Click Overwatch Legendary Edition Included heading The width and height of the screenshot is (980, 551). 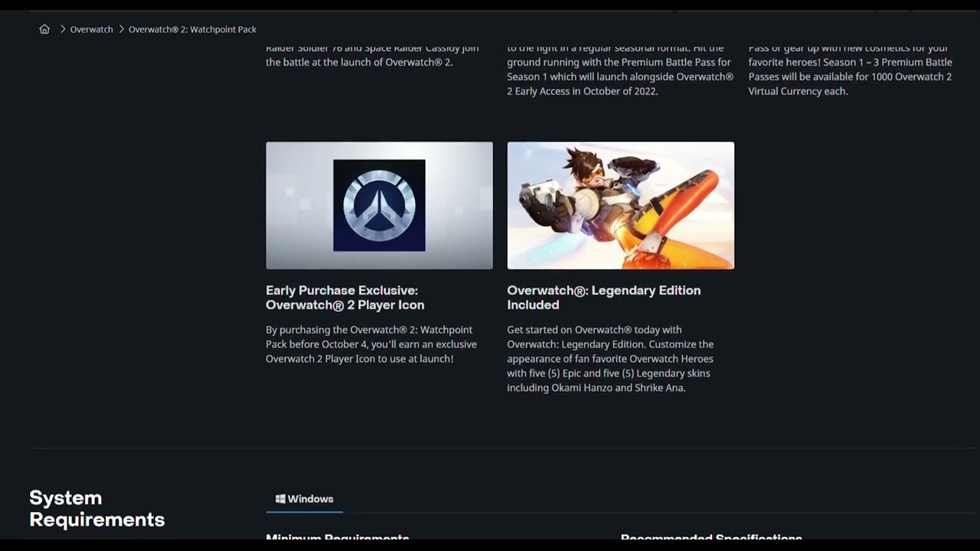[603, 298]
